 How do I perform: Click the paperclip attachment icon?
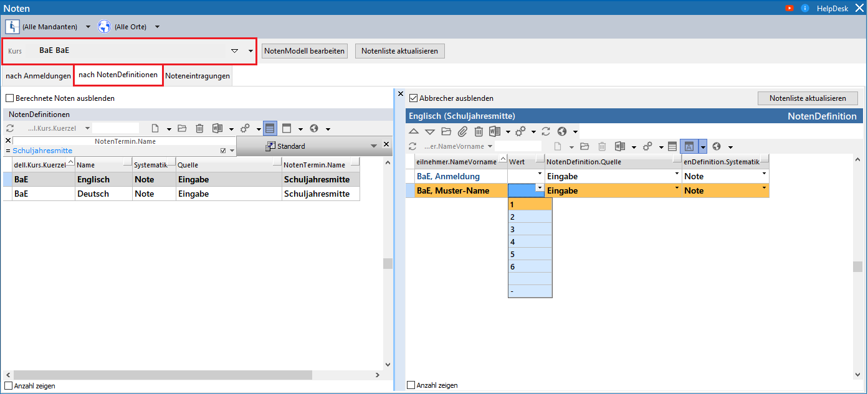click(462, 131)
